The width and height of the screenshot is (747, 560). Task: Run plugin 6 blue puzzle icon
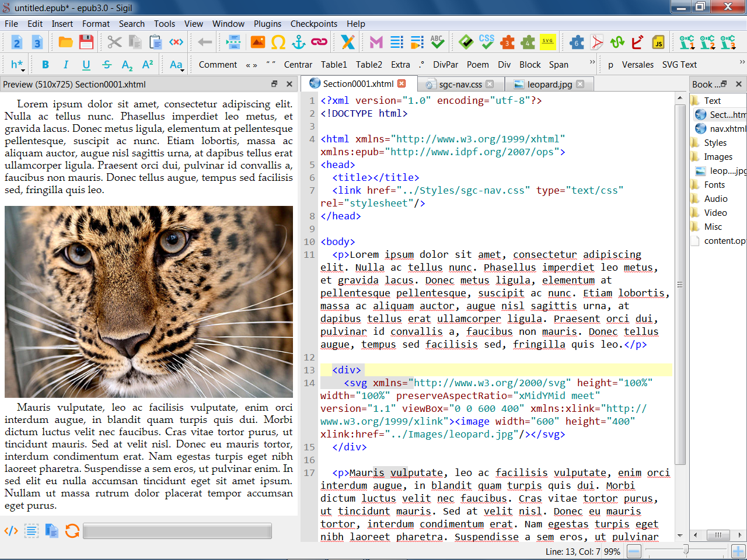click(x=577, y=42)
